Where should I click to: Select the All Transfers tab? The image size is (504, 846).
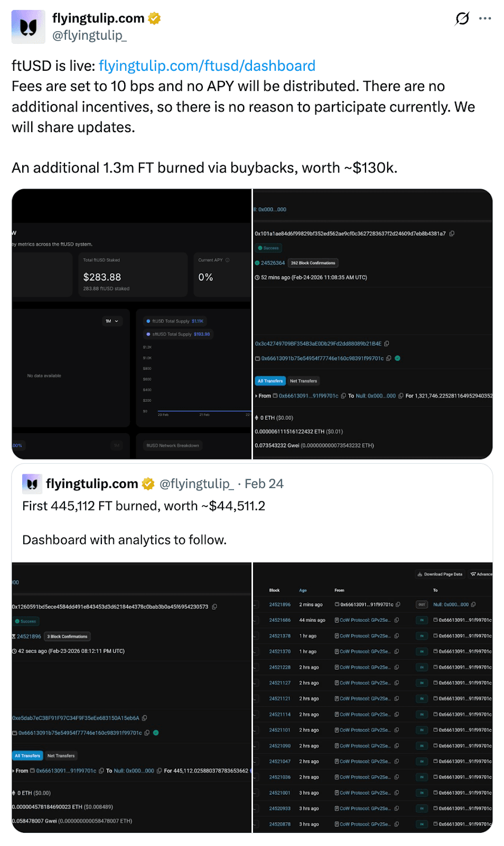pyautogui.click(x=270, y=381)
